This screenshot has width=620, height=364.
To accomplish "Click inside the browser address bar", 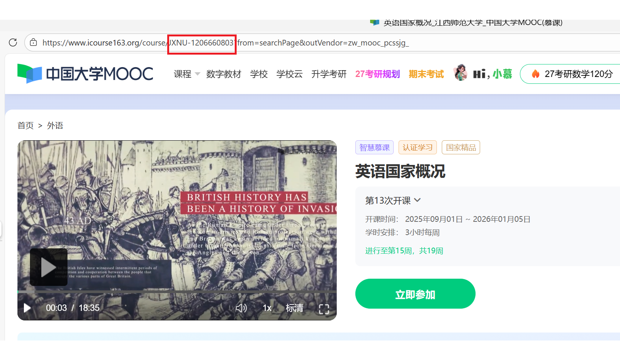I will coord(303,42).
